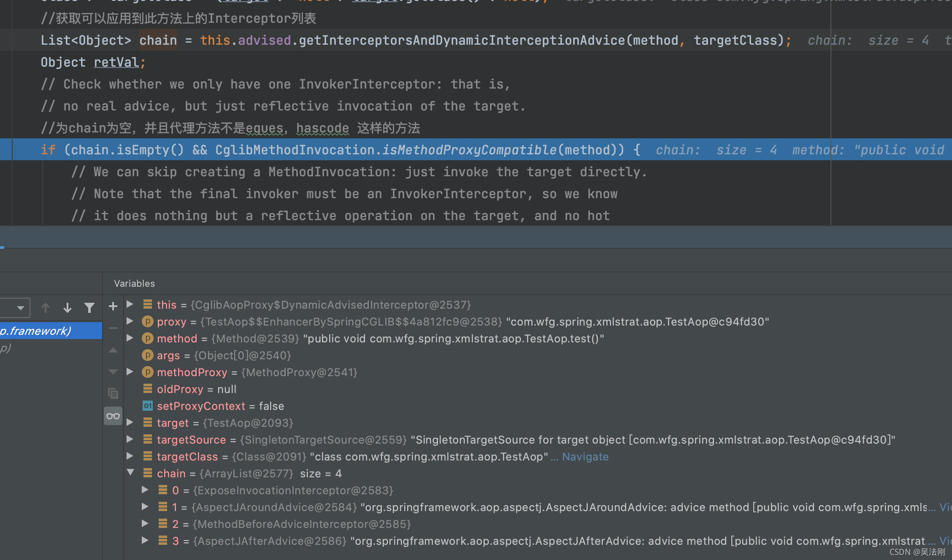The height and width of the screenshot is (560, 952).
Task: Toggle the Show Watches glasses button
Action: [113, 416]
